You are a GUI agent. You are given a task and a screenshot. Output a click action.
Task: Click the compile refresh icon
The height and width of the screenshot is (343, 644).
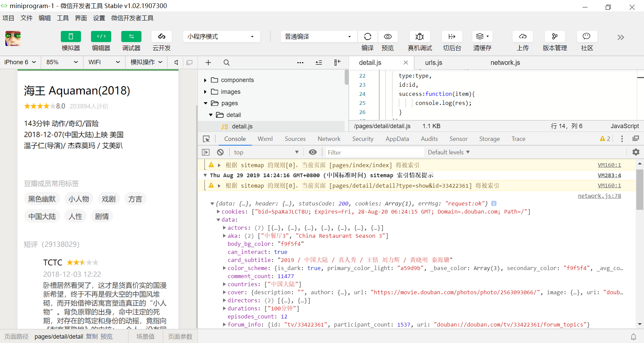point(368,37)
